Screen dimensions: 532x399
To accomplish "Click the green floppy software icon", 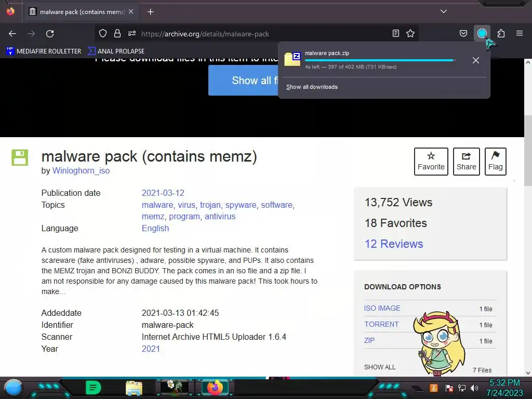I will coord(20,157).
